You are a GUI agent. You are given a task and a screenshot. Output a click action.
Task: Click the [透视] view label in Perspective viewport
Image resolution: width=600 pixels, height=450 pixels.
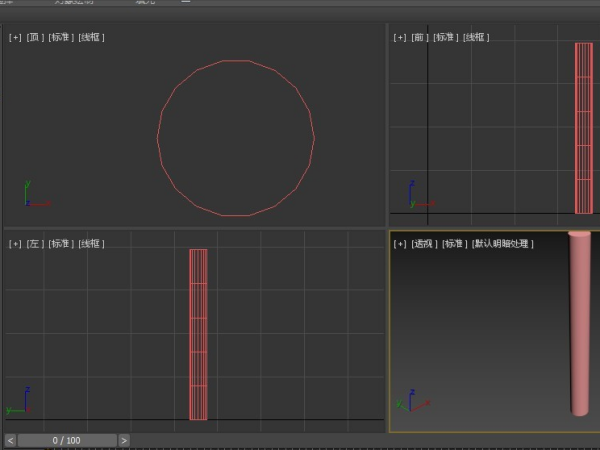tap(424, 244)
